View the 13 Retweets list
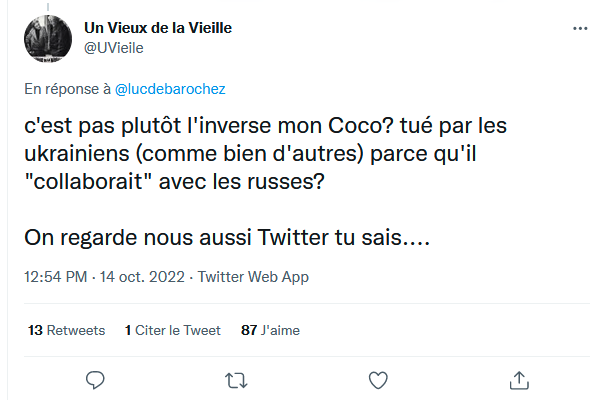 tap(66, 330)
